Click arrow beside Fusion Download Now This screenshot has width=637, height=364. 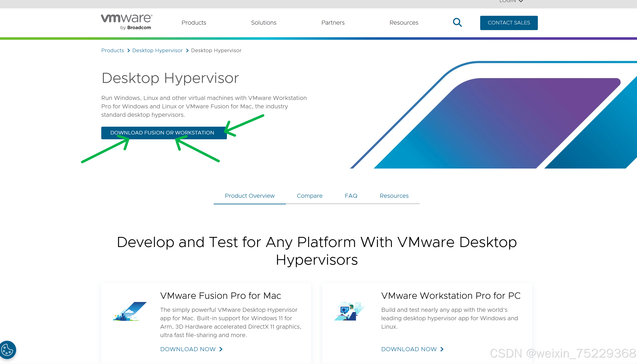click(x=221, y=349)
